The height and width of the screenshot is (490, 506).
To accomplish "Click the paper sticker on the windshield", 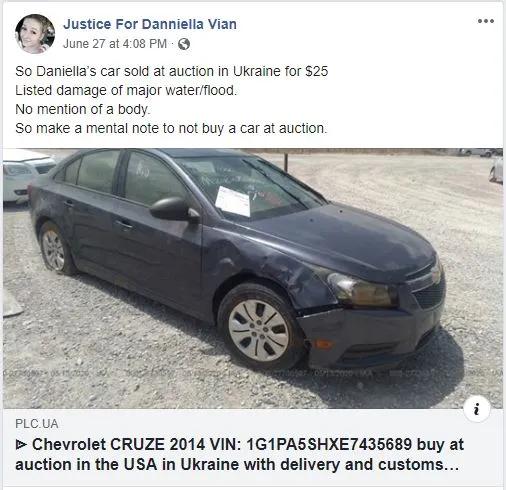I will 233,201.
